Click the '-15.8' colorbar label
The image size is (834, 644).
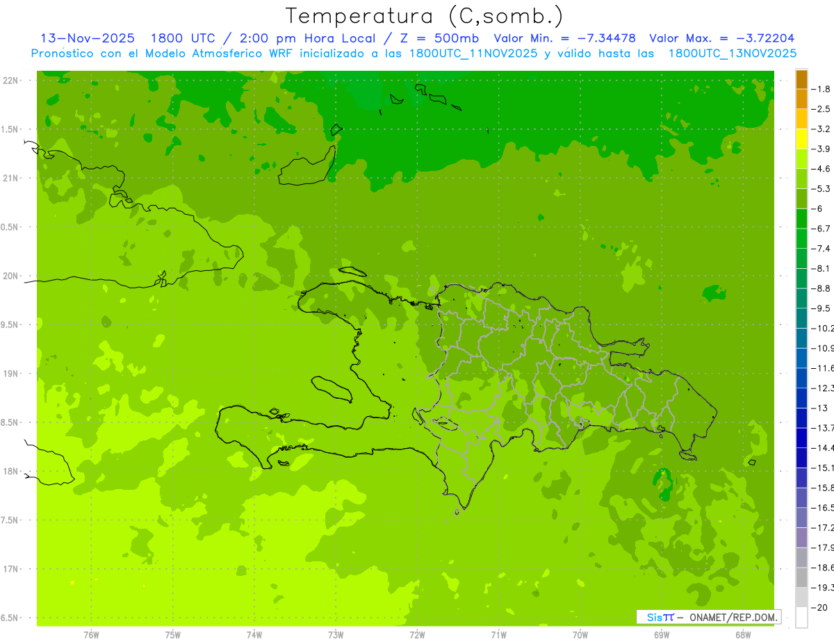823,488
